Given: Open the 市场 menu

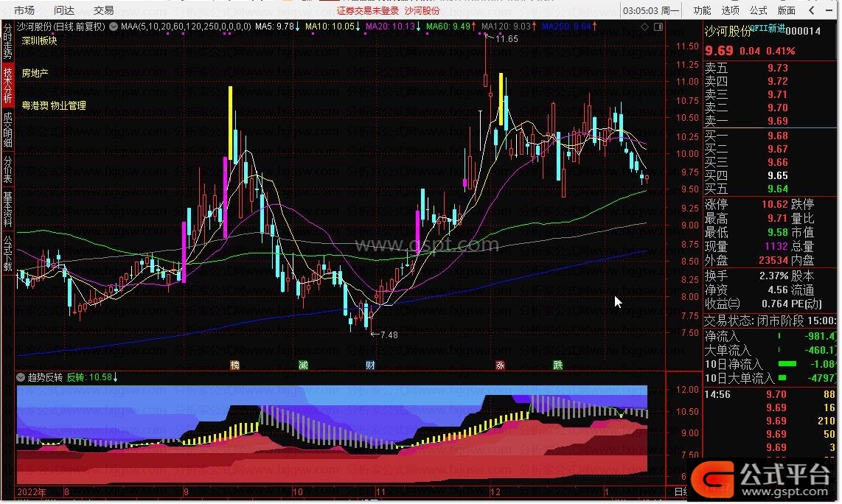Looking at the screenshot, I should (24, 10).
